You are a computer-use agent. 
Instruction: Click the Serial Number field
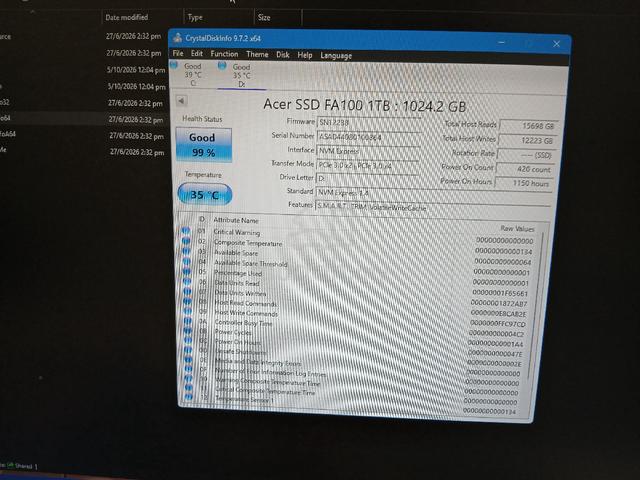click(x=369, y=137)
